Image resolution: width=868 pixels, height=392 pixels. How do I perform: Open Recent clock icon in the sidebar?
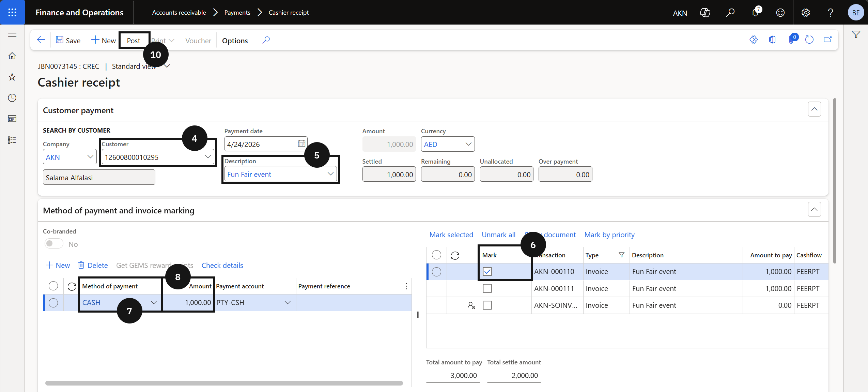pyautogui.click(x=12, y=98)
